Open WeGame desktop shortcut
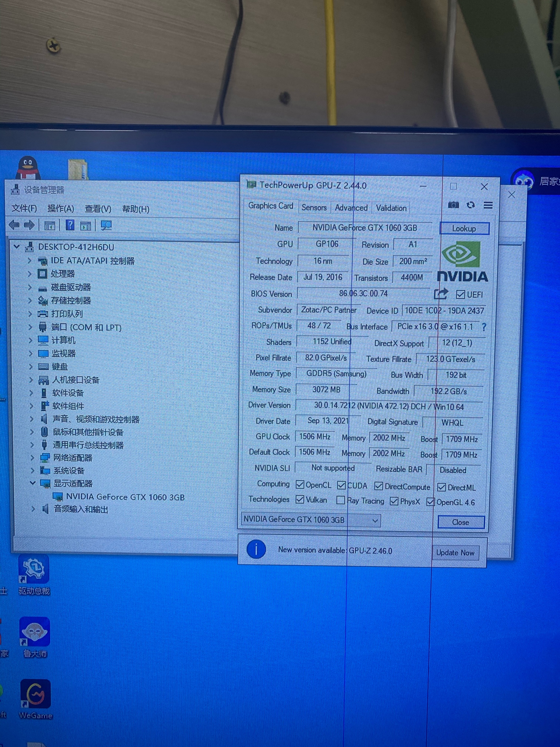560x747 pixels. click(35, 700)
